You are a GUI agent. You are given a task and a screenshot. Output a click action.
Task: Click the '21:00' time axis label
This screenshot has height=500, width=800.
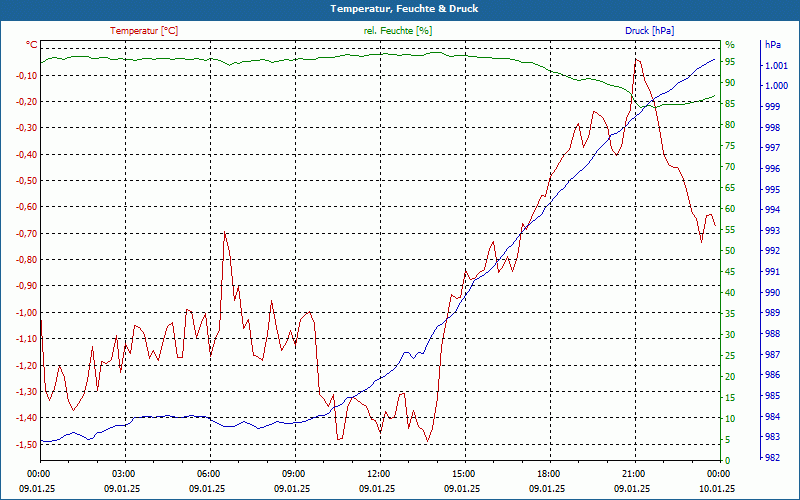(x=635, y=473)
